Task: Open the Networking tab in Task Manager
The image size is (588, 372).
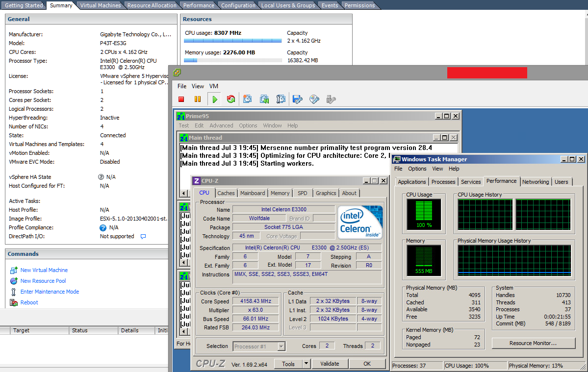Action: click(x=536, y=182)
